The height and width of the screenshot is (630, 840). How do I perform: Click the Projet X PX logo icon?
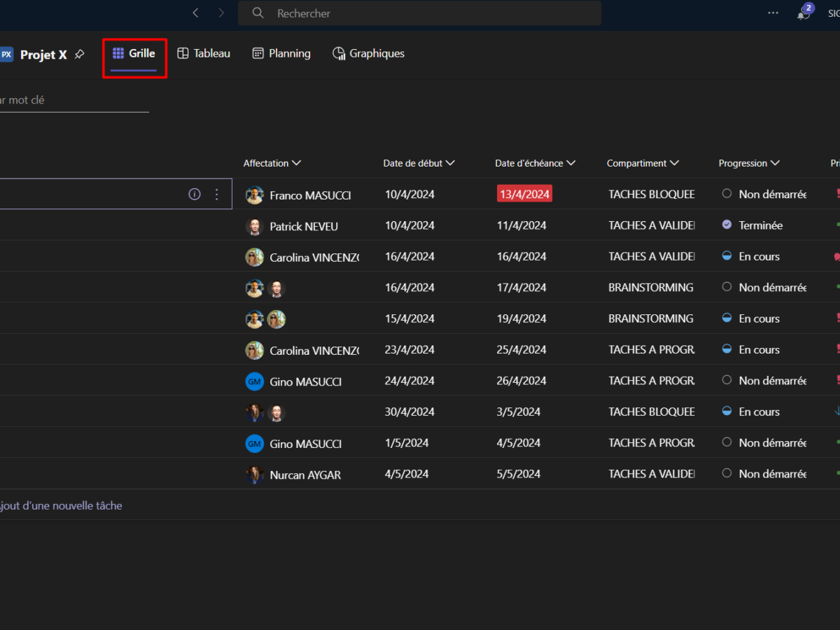6,54
